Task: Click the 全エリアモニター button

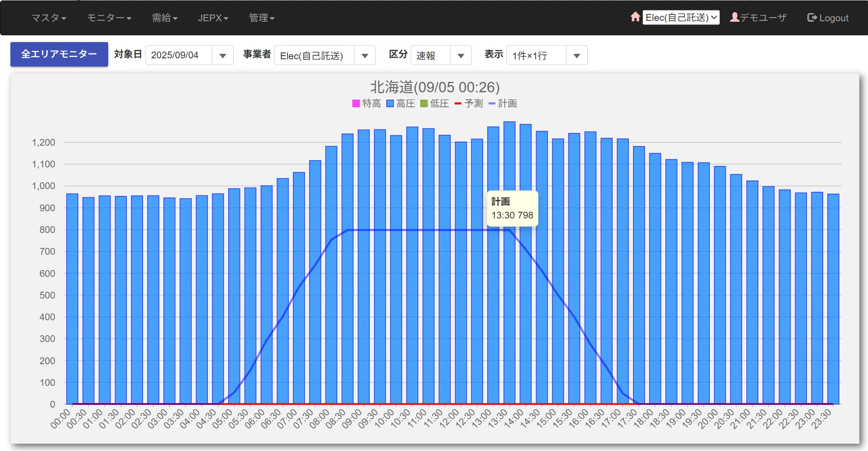Action: (x=59, y=54)
